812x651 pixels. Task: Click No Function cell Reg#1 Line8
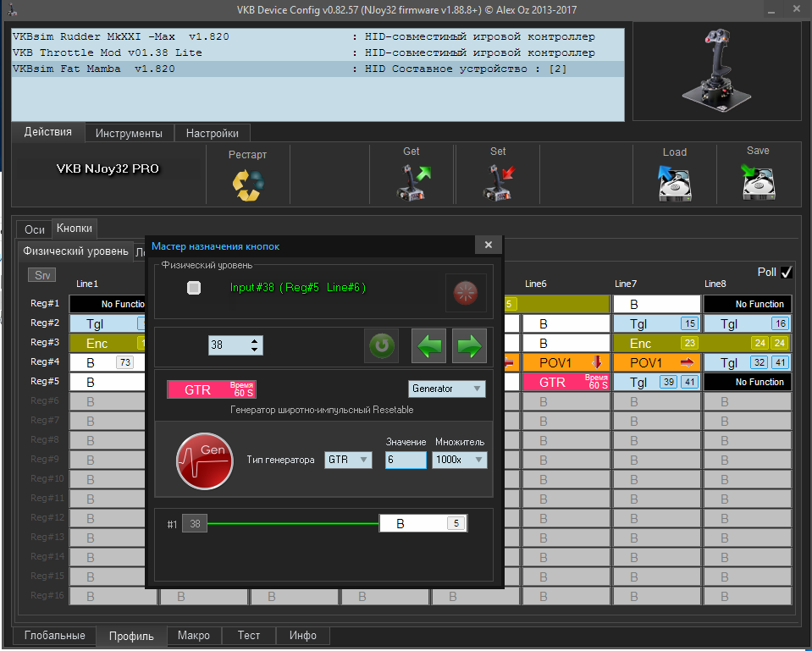coord(748,304)
